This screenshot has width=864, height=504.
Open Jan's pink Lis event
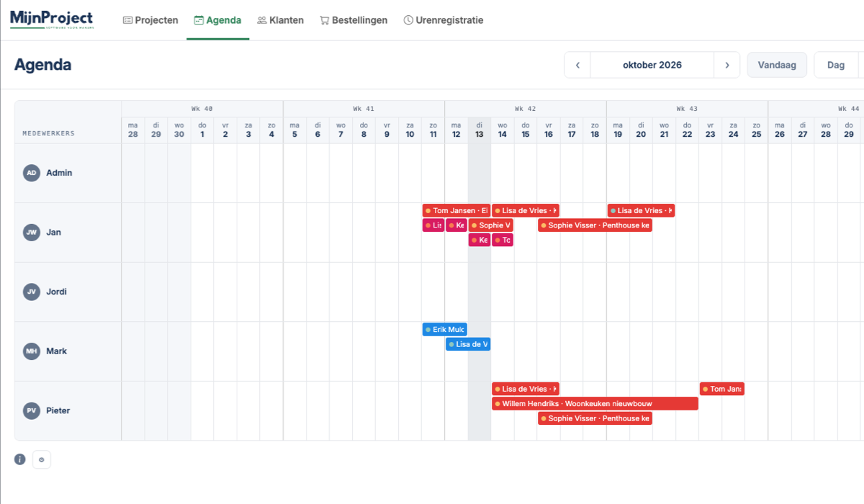(433, 225)
